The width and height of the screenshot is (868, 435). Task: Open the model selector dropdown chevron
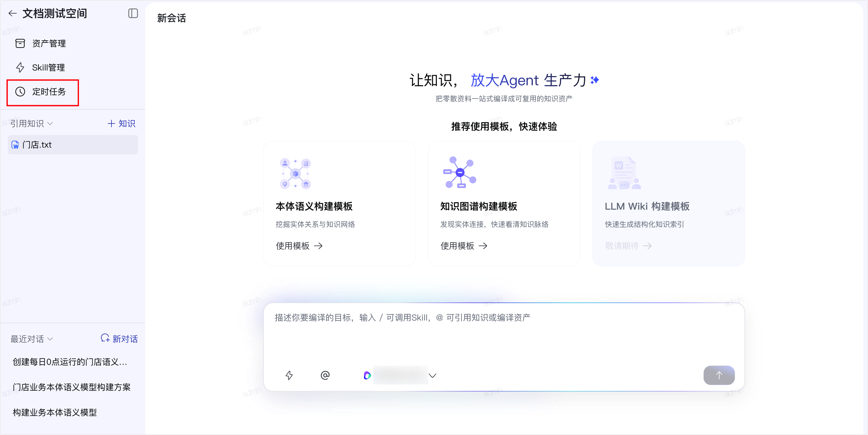(x=433, y=375)
